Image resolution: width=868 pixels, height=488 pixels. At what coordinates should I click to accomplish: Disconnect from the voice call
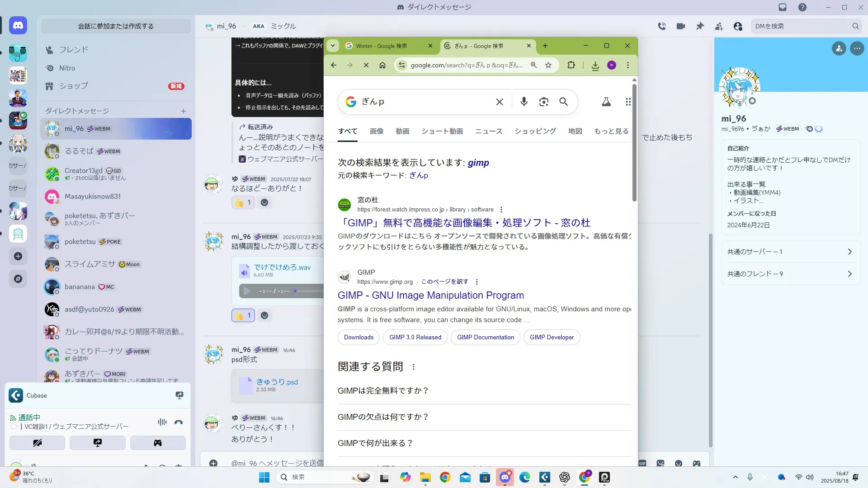point(179,422)
